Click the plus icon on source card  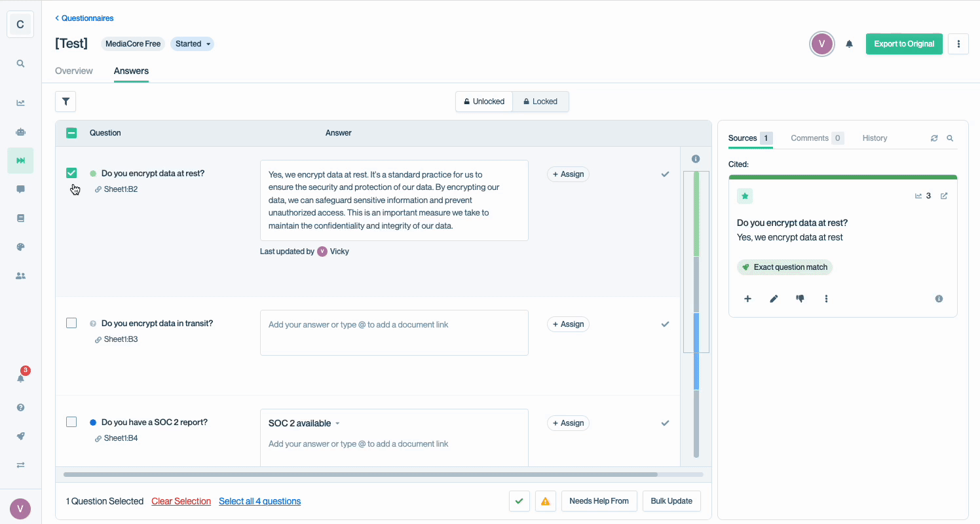coord(747,299)
